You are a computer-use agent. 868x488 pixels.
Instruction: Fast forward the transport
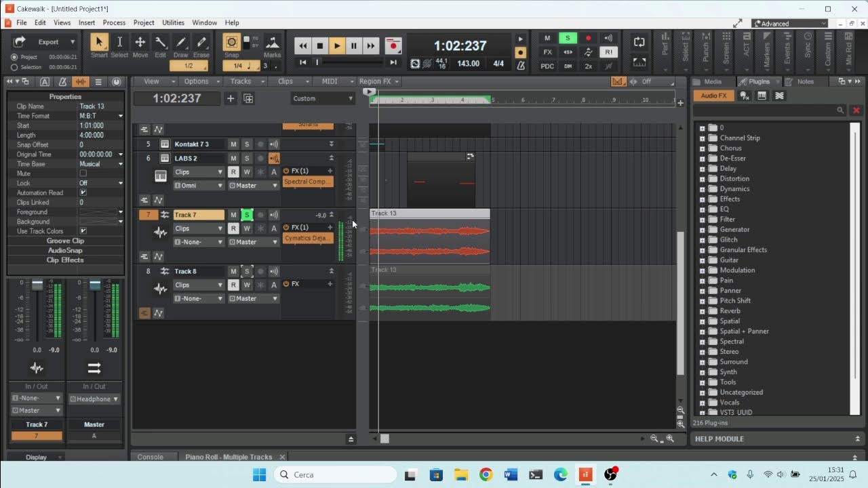point(371,46)
